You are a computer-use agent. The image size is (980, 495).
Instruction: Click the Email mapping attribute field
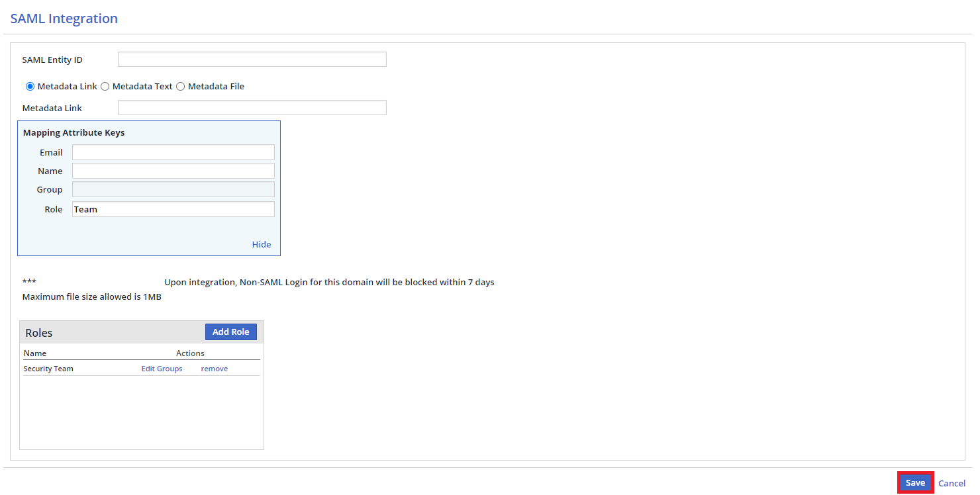click(x=173, y=152)
